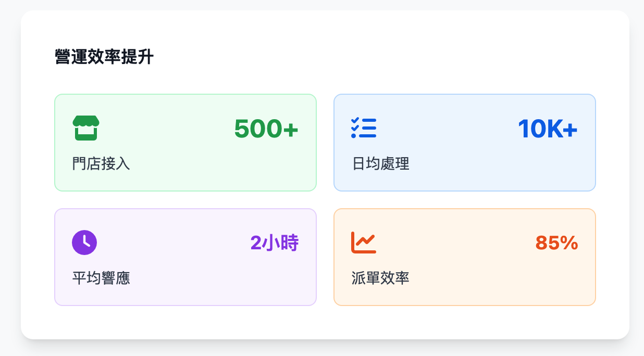Viewport: 644px width, 356px height.
Task: Click the blue checklist tasks icon
Action: point(364,128)
